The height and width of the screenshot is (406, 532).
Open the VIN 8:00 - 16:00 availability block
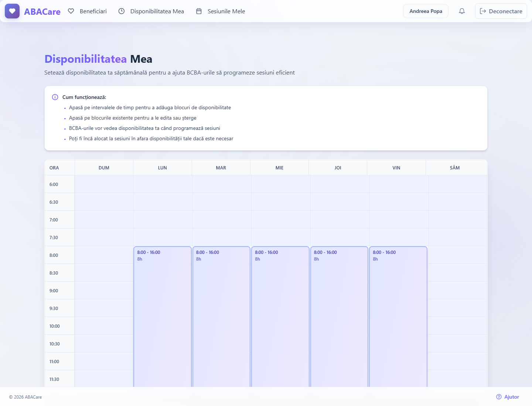pyautogui.click(x=398, y=317)
